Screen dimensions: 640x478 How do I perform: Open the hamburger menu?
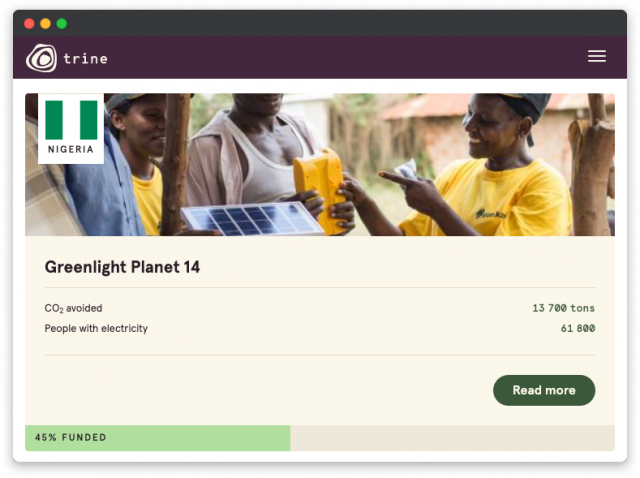(596, 56)
